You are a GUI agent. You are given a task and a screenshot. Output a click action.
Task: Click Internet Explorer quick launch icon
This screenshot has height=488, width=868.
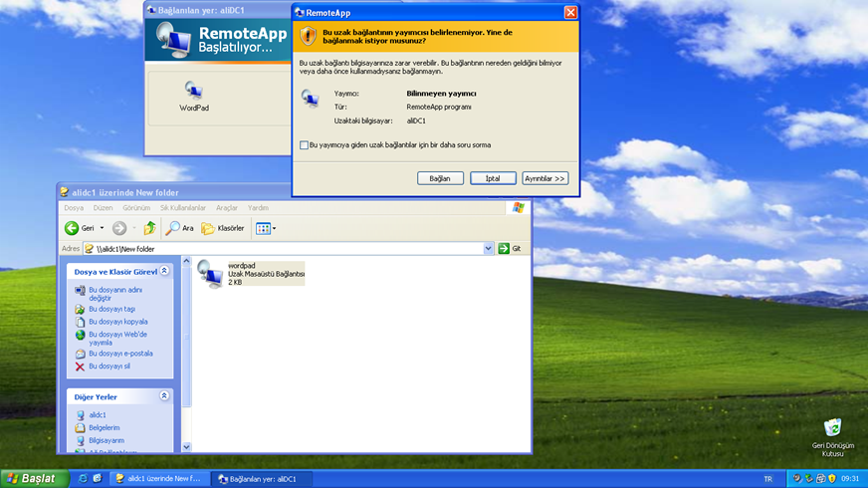pos(83,479)
